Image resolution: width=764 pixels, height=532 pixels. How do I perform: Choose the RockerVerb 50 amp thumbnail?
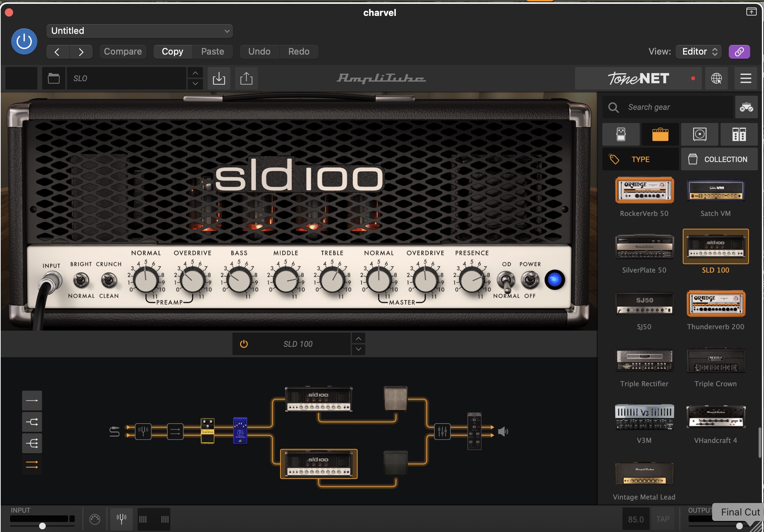(644, 190)
